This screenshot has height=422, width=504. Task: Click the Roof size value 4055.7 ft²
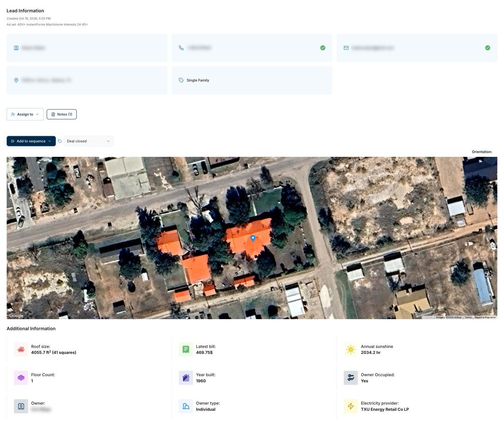click(54, 352)
